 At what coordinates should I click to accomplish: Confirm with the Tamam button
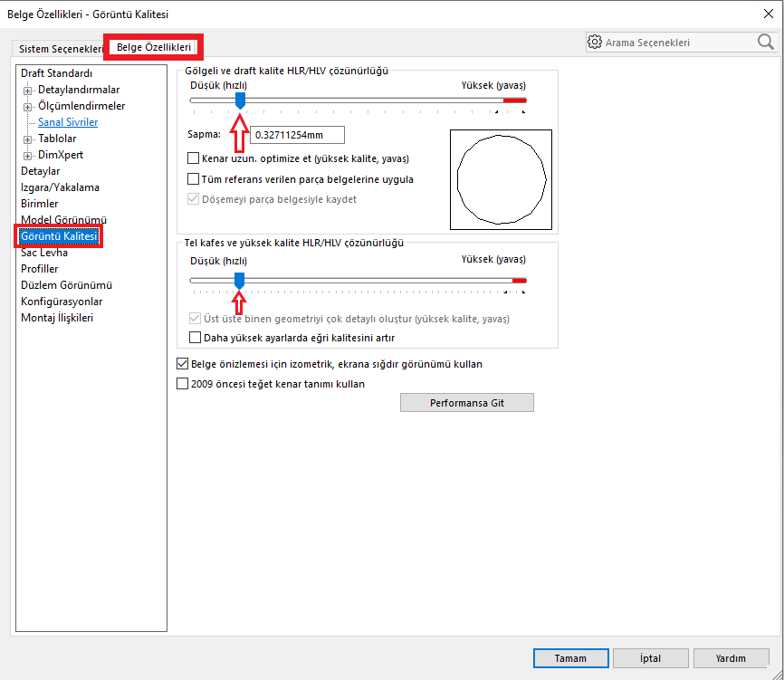(570, 658)
